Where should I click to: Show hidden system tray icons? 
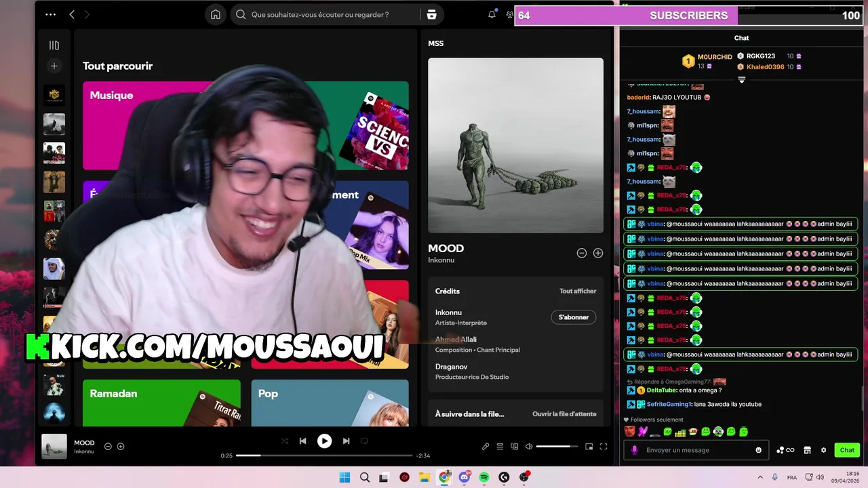[760, 477]
